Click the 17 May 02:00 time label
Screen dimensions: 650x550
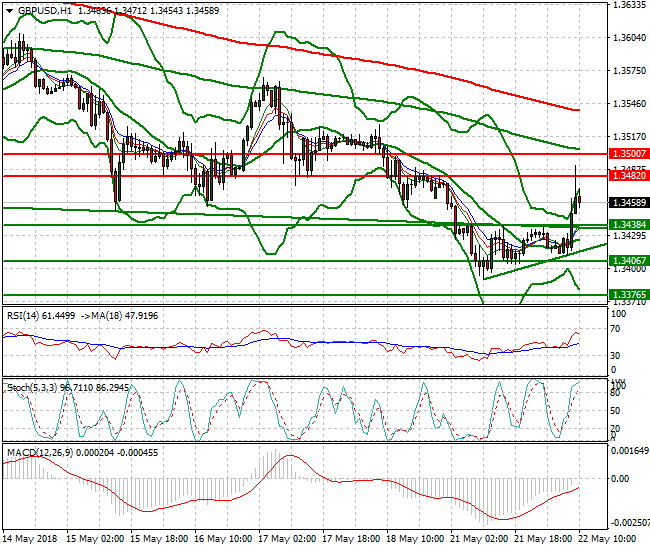point(287,539)
